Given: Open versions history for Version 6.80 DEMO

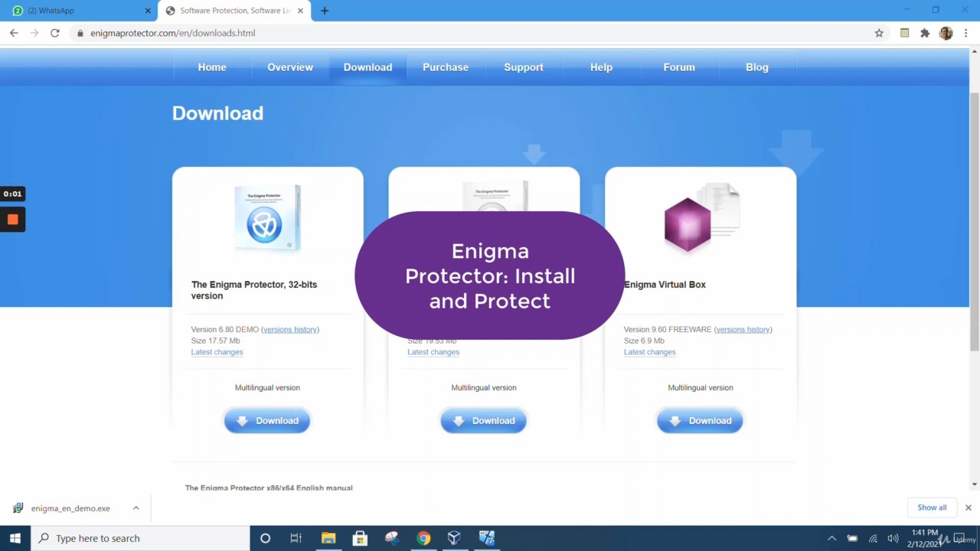Looking at the screenshot, I should [x=290, y=330].
